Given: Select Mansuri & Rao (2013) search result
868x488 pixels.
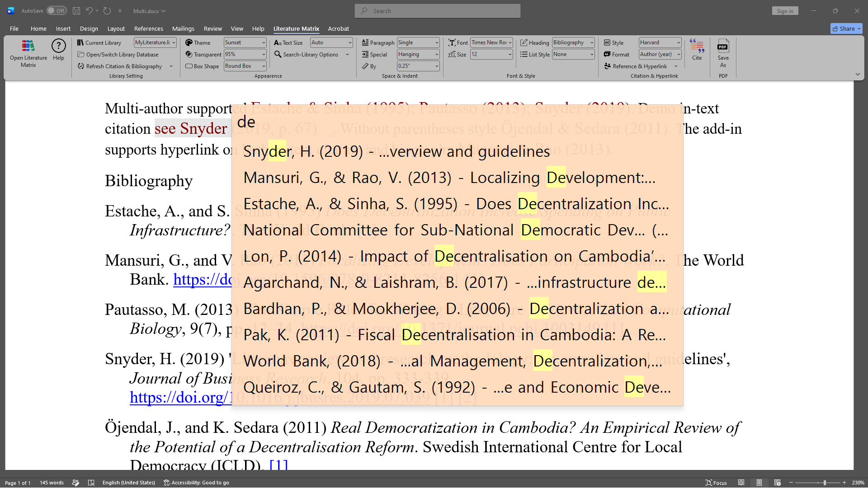Looking at the screenshot, I should point(457,178).
